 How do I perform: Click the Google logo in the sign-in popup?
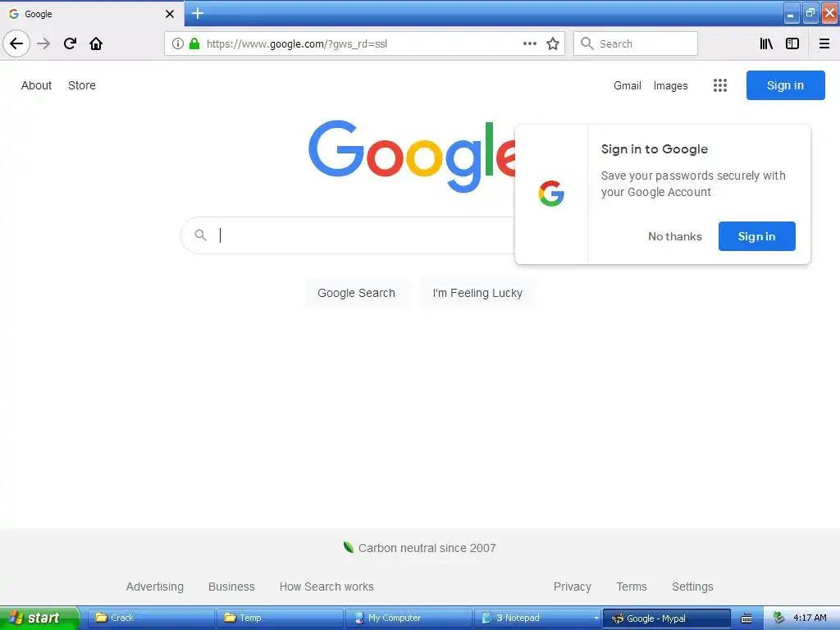coord(551,194)
